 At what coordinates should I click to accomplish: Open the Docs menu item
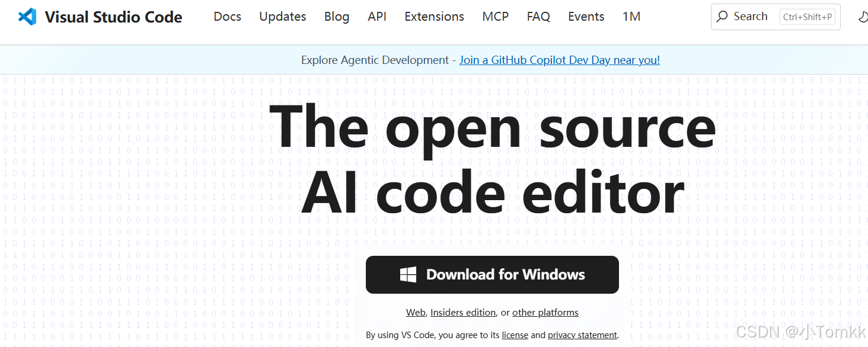[228, 17]
